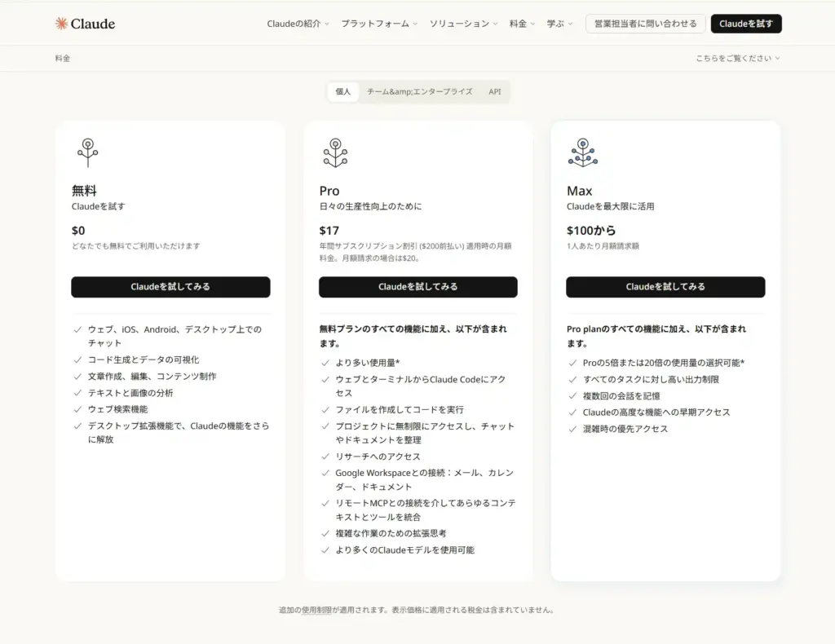Click checkmark beside リサーチへのアクセス
835x644 pixels.
325,457
